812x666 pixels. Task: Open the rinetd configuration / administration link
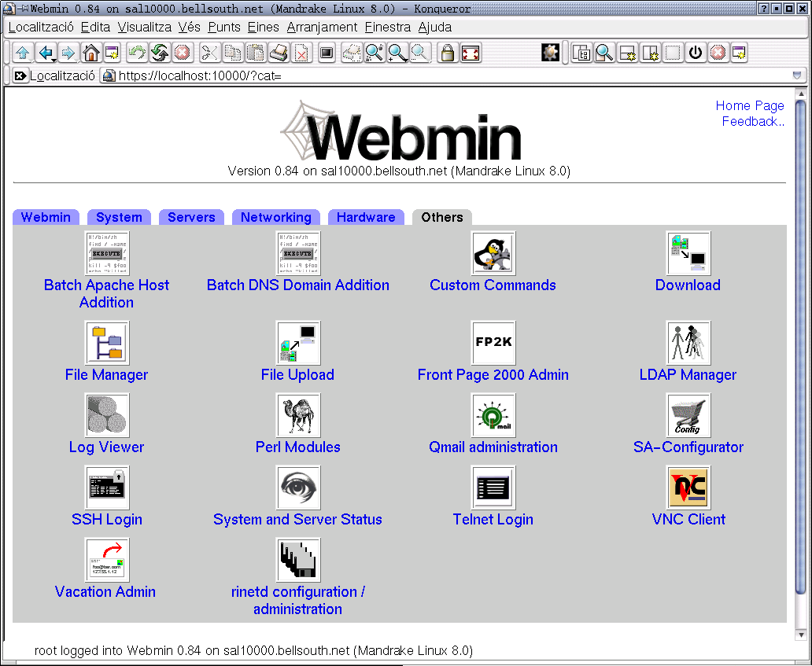[297, 600]
